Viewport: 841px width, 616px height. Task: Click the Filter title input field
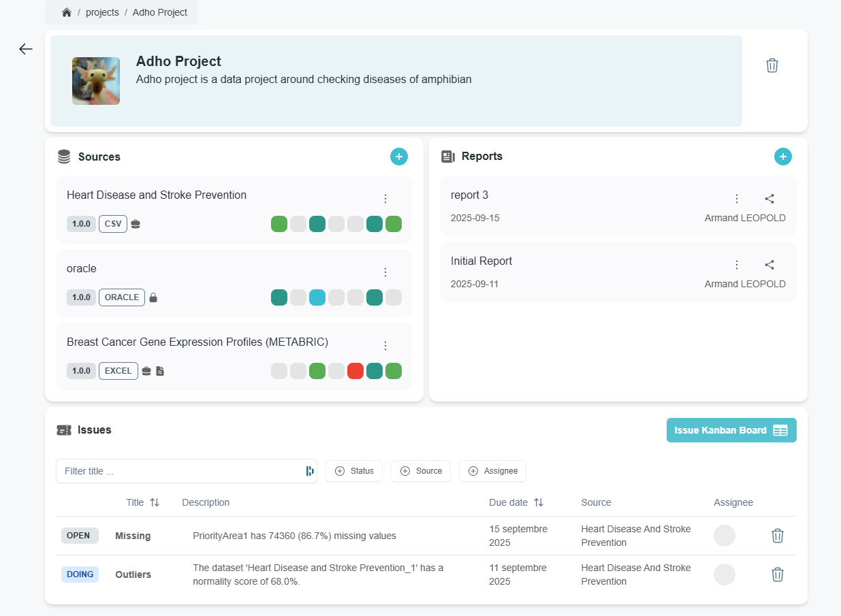180,471
